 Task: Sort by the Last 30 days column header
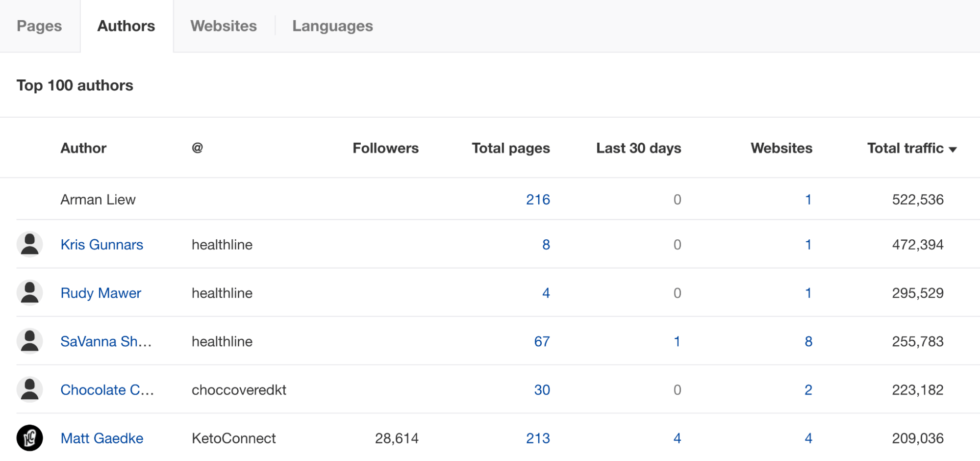pyautogui.click(x=639, y=148)
